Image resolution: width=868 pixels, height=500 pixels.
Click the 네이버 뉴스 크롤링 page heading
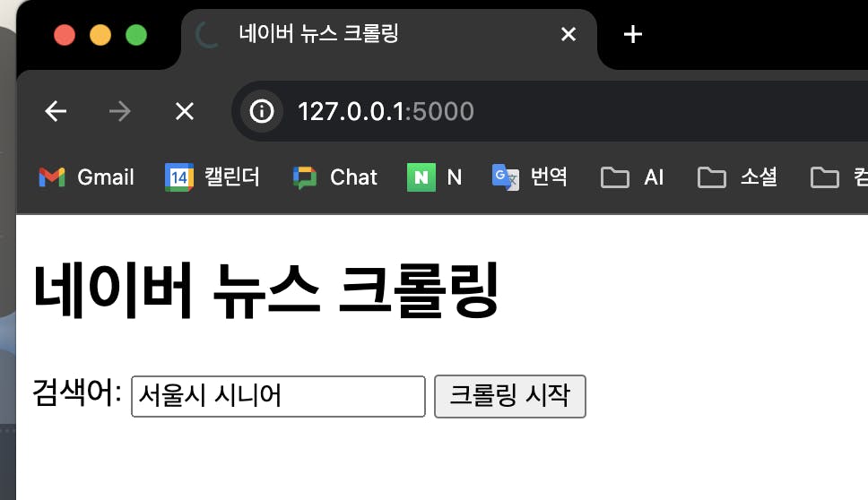(265, 289)
